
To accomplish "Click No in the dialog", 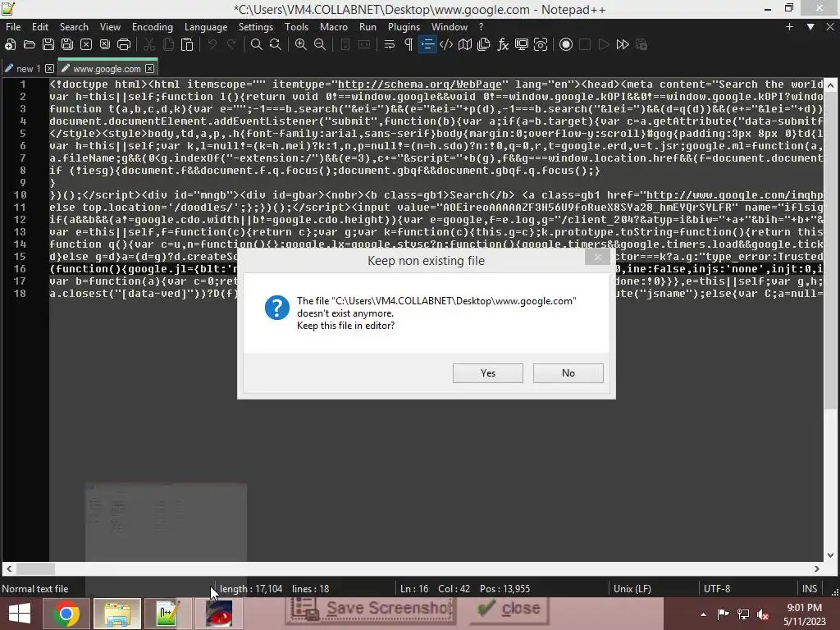I will pyautogui.click(x=568, y=373).
